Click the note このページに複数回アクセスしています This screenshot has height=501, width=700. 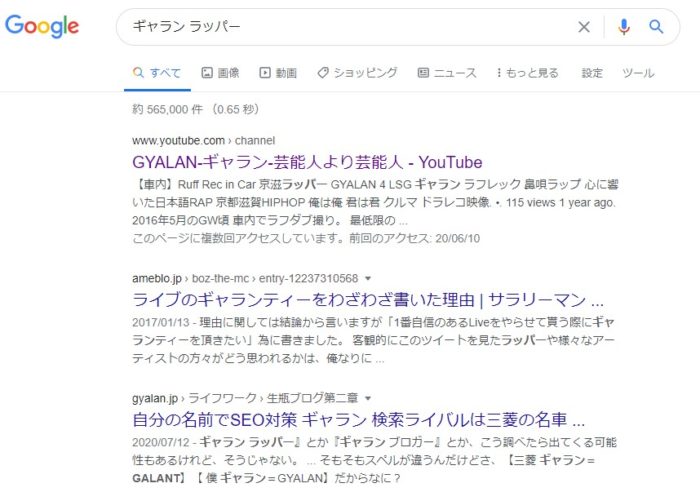point(306,238)
